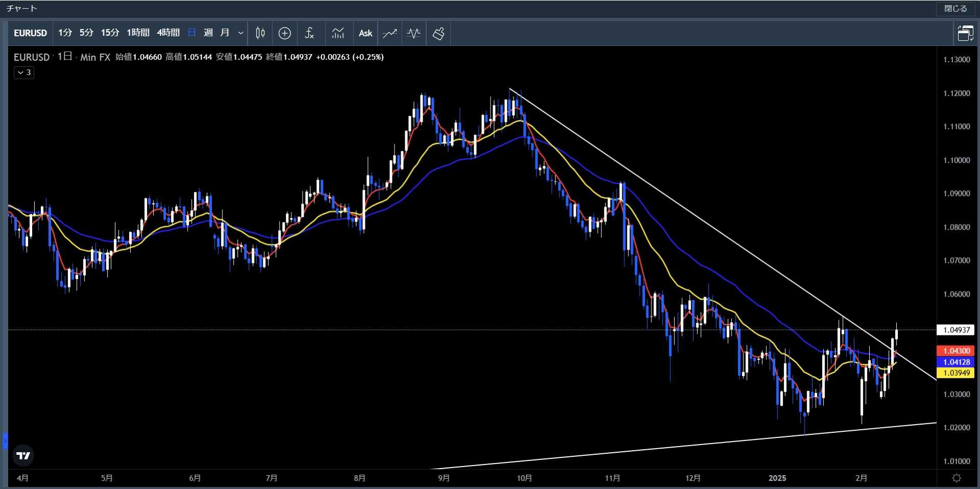Click the 10月 label on time axis
Image resolution: width=980 pixels, height=489 pixels.
[524, 478]
